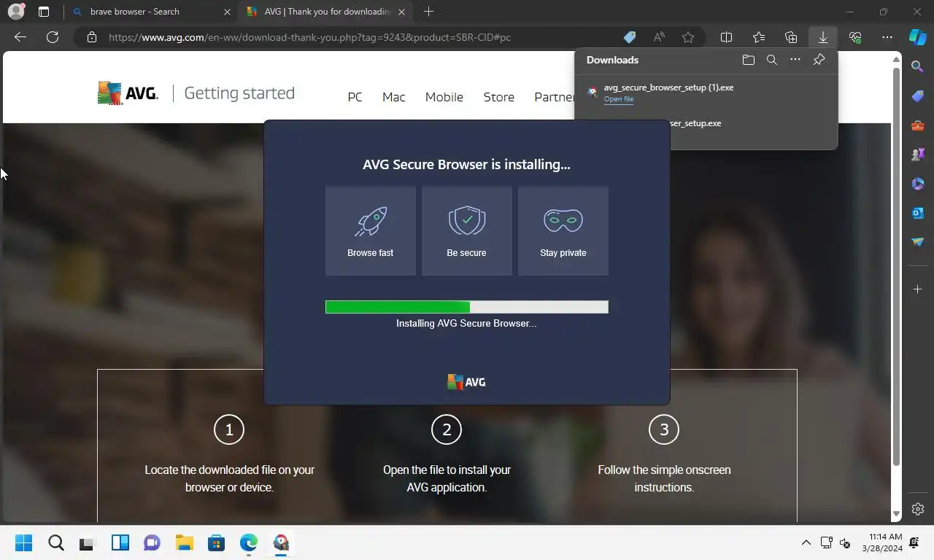Open the sidebar Microsoft 365 icon
The width and height of the screenshot is (934, 560).
pos(918,184)
